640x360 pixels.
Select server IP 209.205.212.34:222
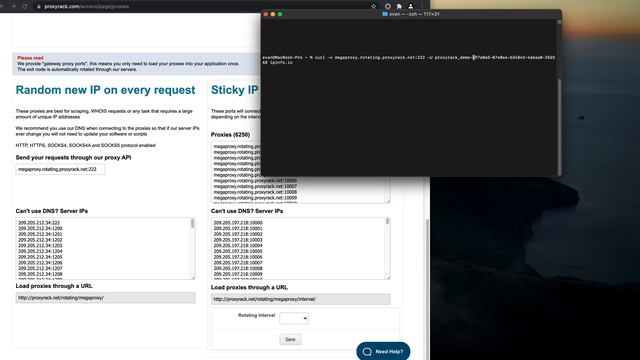pos(39,223)
